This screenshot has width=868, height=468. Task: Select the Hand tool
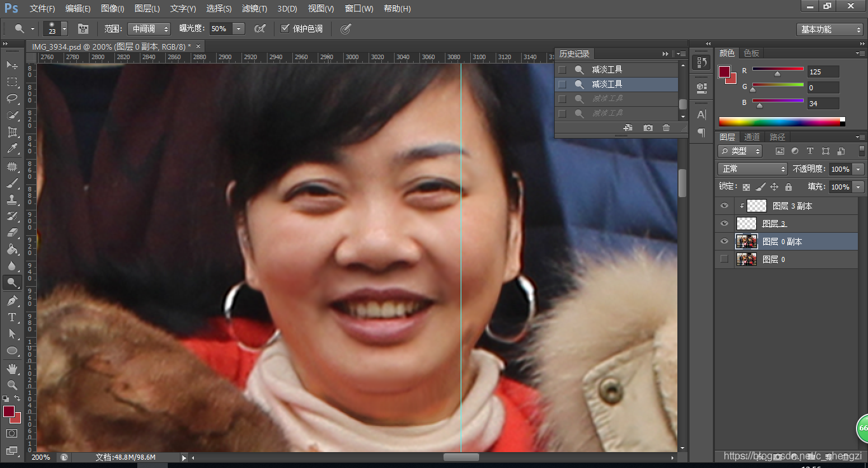[x=12, y=368]
